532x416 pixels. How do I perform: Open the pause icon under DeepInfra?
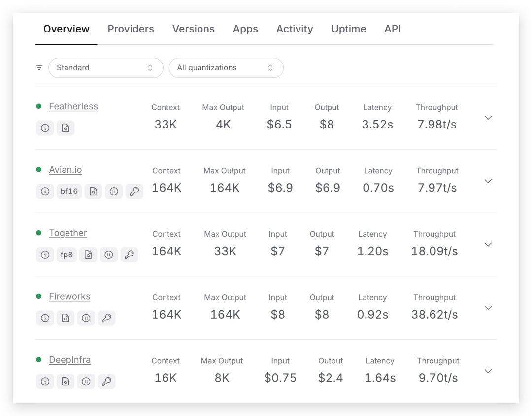(86, 381)
